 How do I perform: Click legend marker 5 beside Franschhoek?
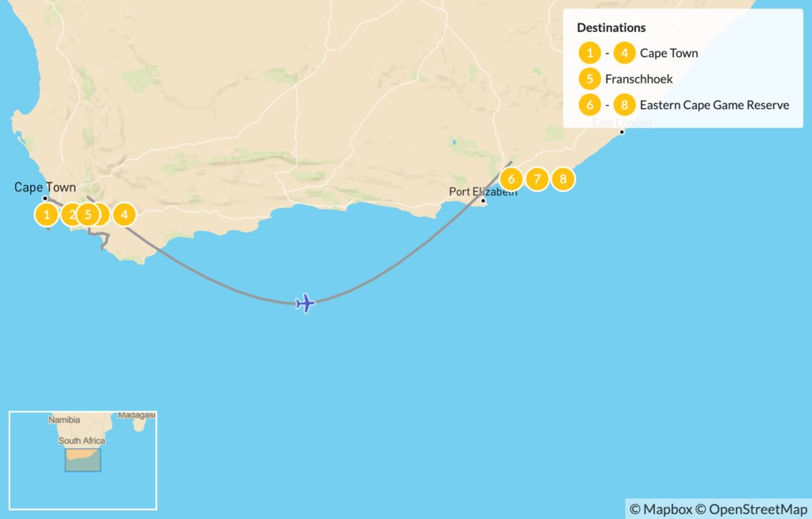pos(589,79)
